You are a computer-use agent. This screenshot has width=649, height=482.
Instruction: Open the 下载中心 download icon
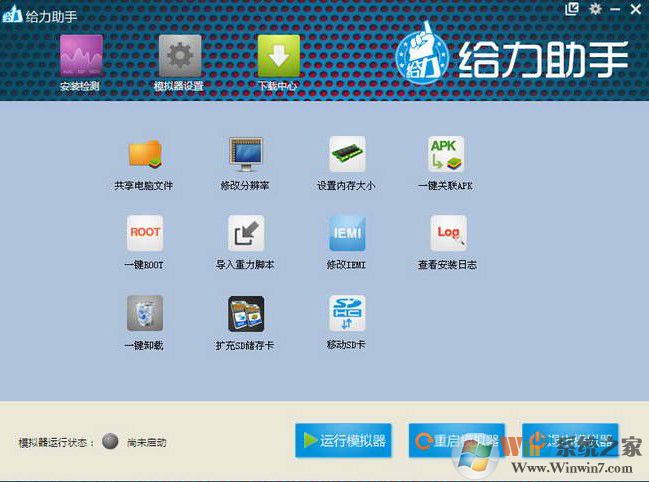click(279, 55)
